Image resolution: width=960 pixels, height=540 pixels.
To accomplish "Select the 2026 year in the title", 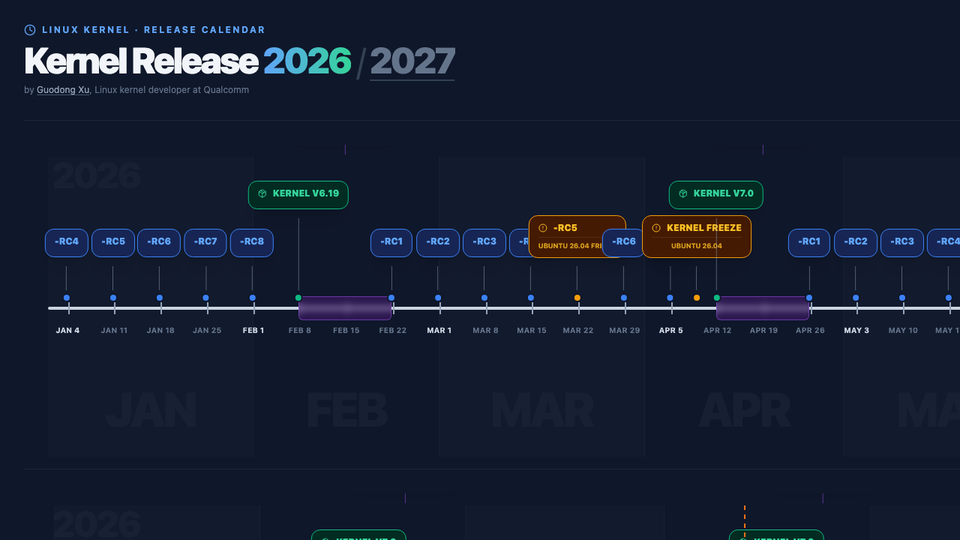I will (x=307, y=61).
